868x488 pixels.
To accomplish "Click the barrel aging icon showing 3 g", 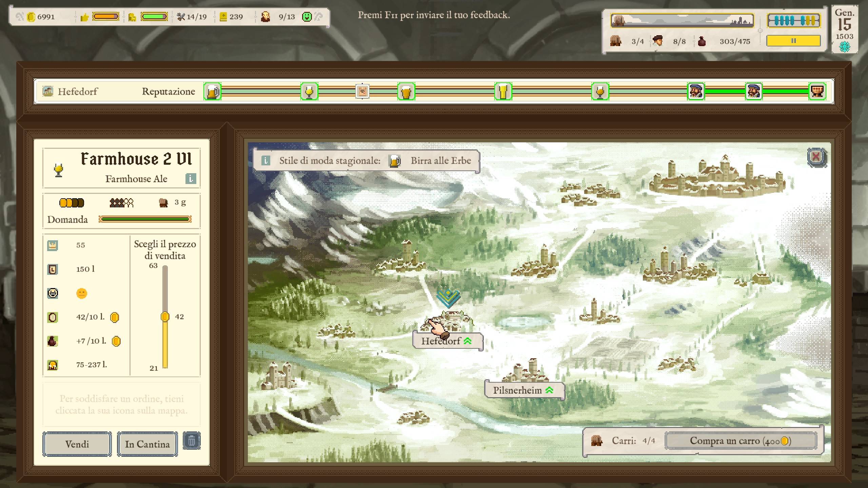I will [x=163, y=203].
